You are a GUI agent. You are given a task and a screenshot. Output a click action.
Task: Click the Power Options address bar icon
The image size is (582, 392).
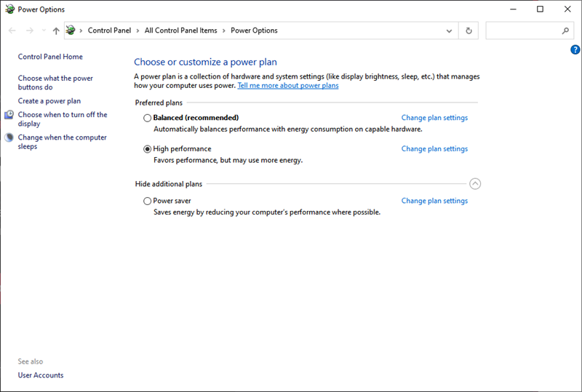71,31
